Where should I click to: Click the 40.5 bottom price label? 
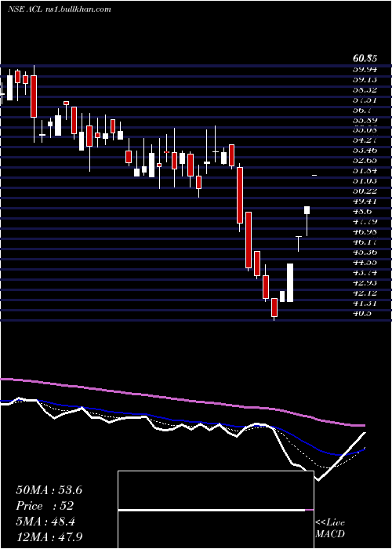(x=362, y=313)
